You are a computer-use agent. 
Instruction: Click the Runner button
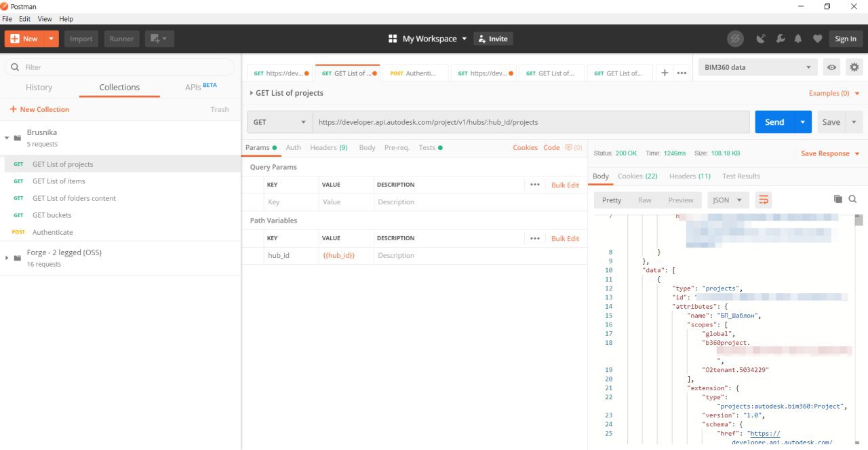[122, 39]
